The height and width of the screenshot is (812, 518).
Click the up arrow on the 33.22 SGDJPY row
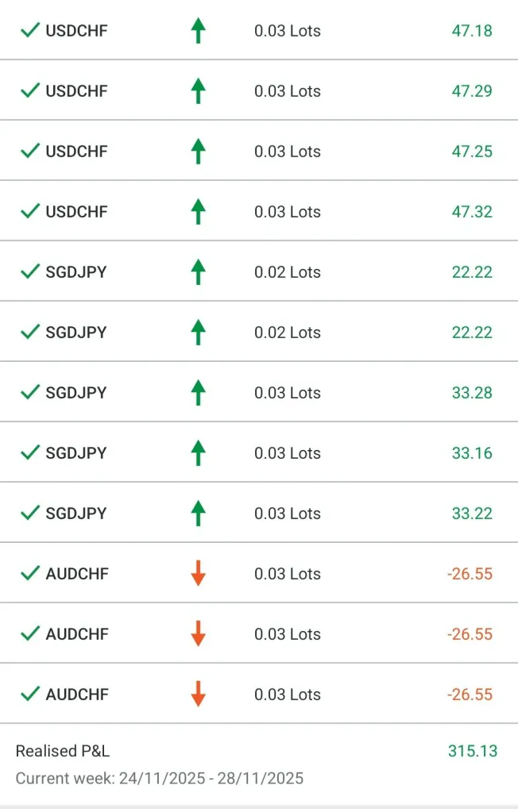point(199,514)
